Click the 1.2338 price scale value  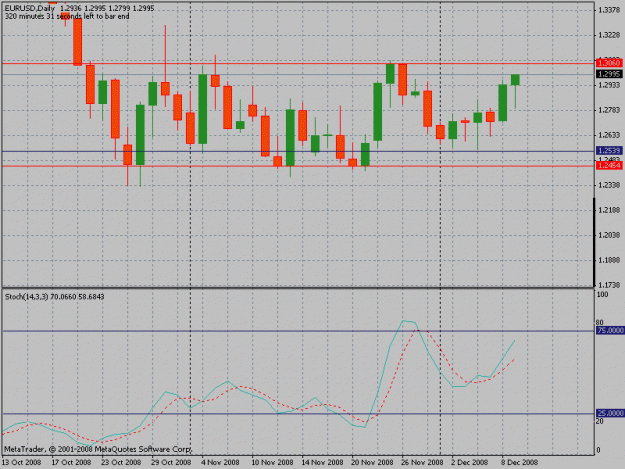[609, 185]
